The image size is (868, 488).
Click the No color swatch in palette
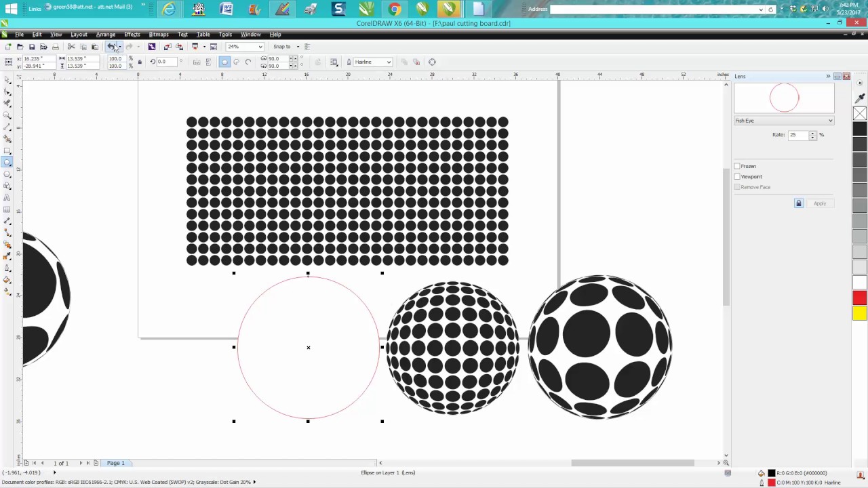[x=860, y=114]
